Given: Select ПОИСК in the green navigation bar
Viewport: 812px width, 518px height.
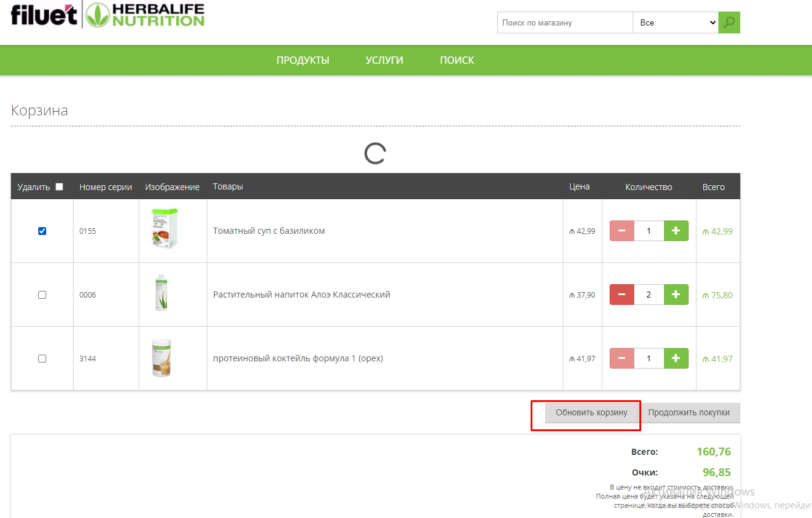Looking at the screenshot, I should click(457, 60).
